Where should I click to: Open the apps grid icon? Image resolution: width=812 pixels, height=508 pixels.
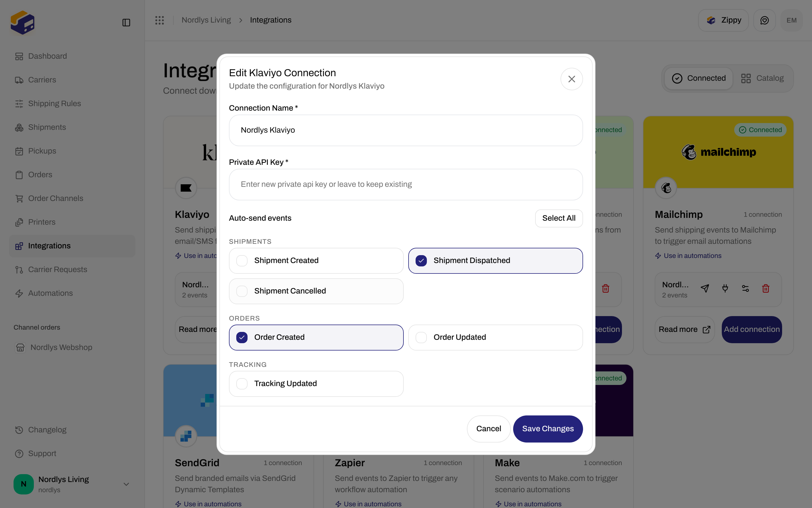click(x=159, y=20)
